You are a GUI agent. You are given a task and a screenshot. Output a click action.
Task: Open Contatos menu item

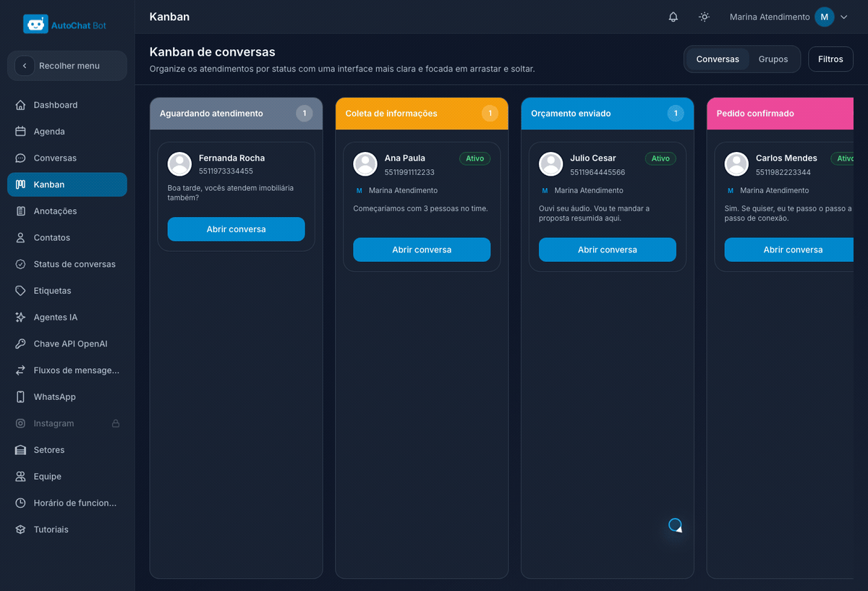point(67,237)
